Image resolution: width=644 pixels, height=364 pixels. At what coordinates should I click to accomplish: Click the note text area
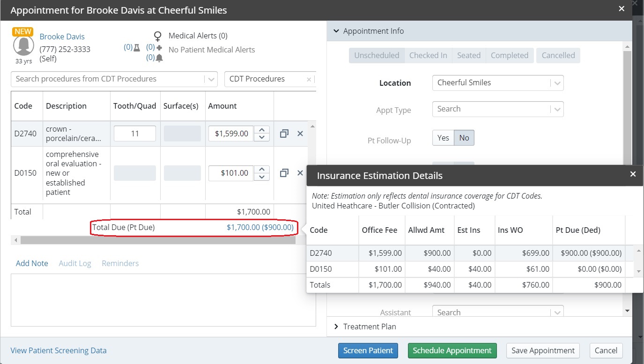point(163,300)
